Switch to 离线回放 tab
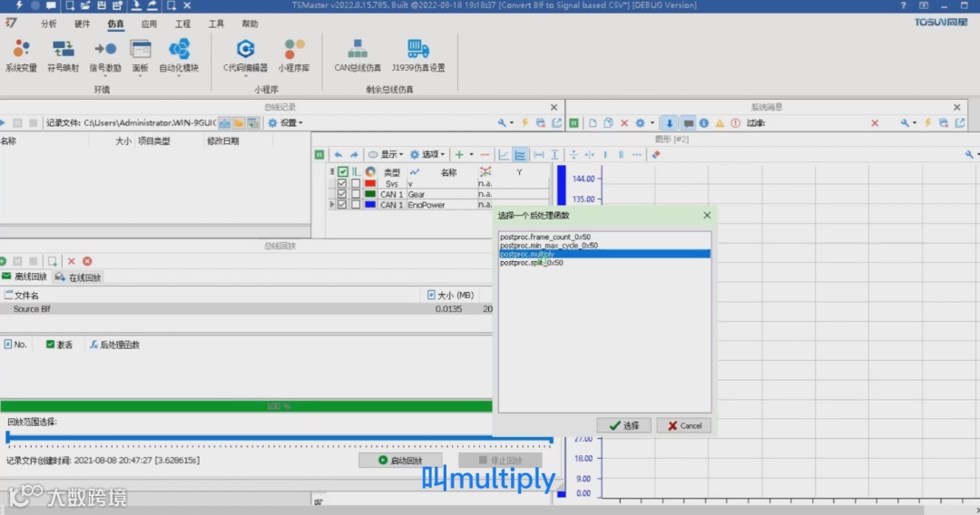 [x=24, y=277]
